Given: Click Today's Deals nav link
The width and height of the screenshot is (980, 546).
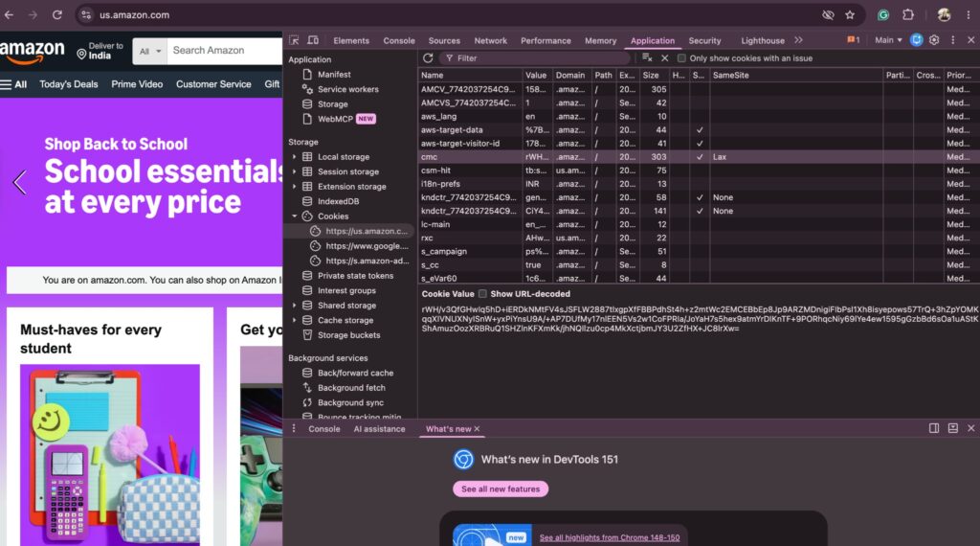Looking at the screenshot, I should click(x=69, y=84).
